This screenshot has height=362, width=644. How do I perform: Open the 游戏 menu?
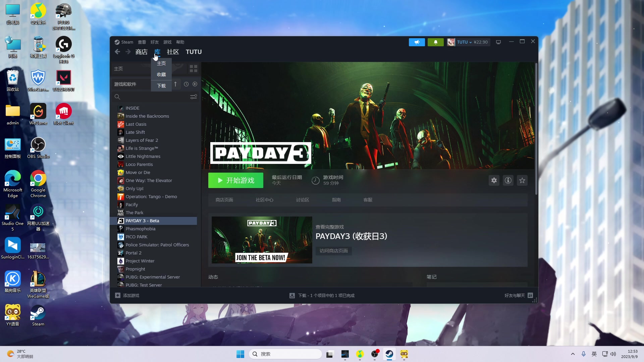167,42
